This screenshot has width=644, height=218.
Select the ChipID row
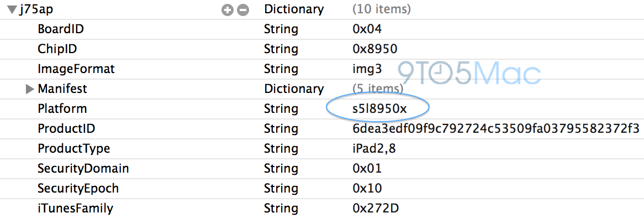[322, 49]
